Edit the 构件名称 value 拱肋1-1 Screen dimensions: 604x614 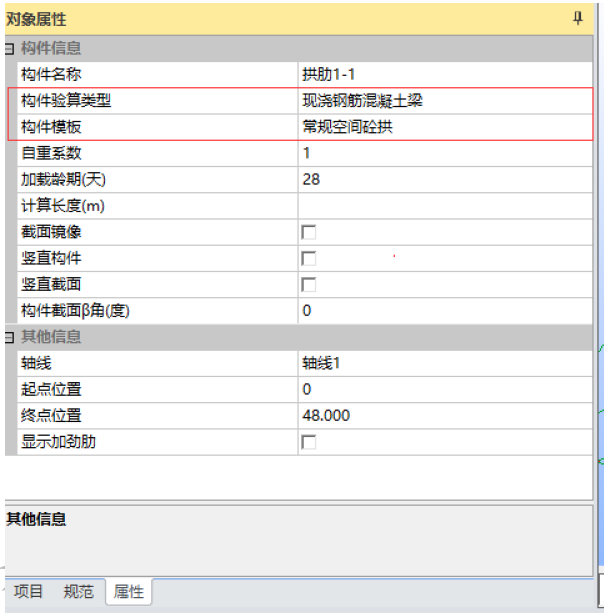point(445,74)
